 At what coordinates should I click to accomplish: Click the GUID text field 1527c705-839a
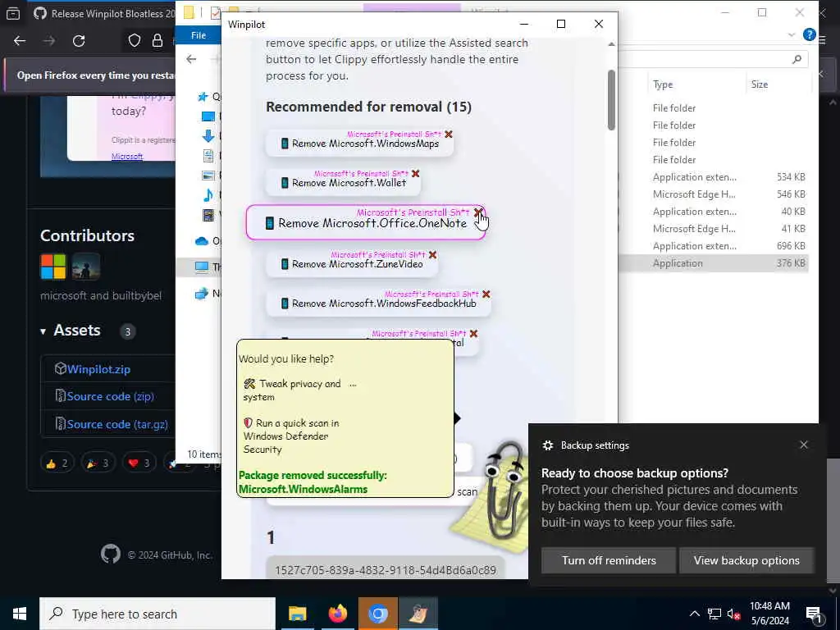(x=386, y=570)
